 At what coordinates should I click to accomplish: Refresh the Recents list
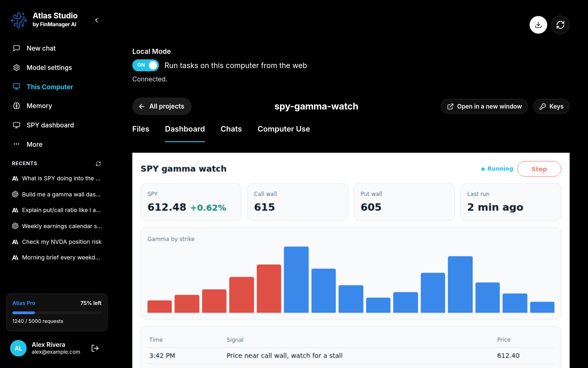click(98, 164)
